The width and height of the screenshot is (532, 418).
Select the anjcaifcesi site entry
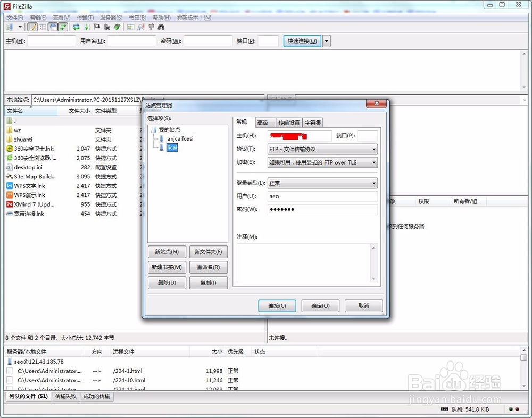coord(180,138)
